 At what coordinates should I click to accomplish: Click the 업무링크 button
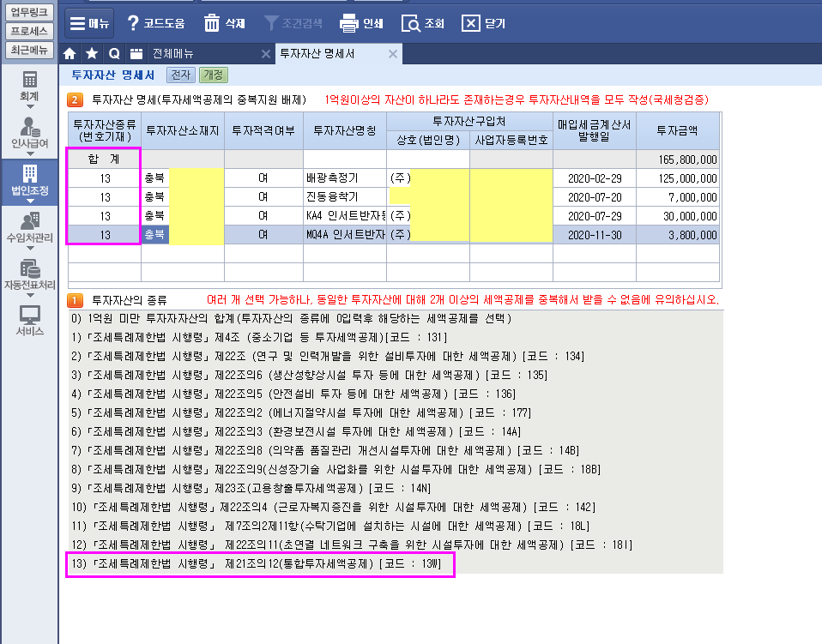(29, 12)
